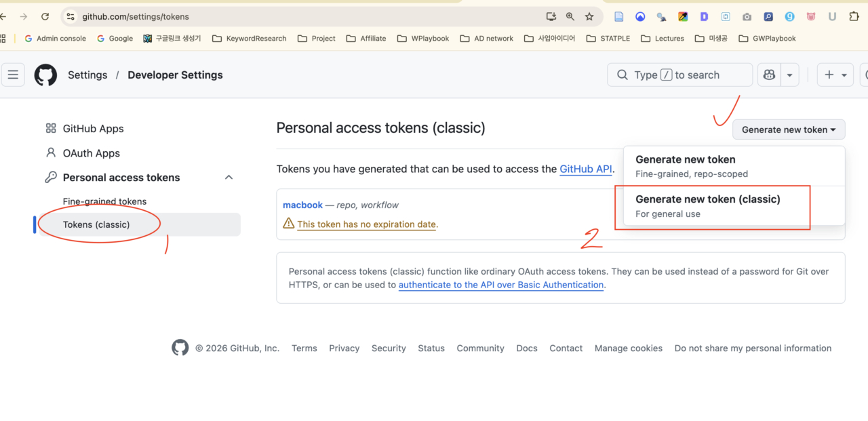Open the 구글링크 생성기 bookmark
This screenshot has height=421, width=868.
[172, 39]
